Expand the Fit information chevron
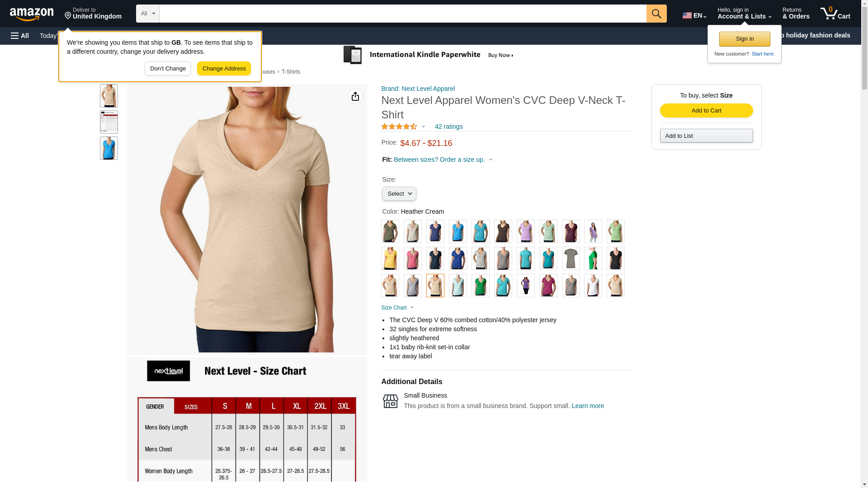The image size is (868, 488). coord(491,160)
